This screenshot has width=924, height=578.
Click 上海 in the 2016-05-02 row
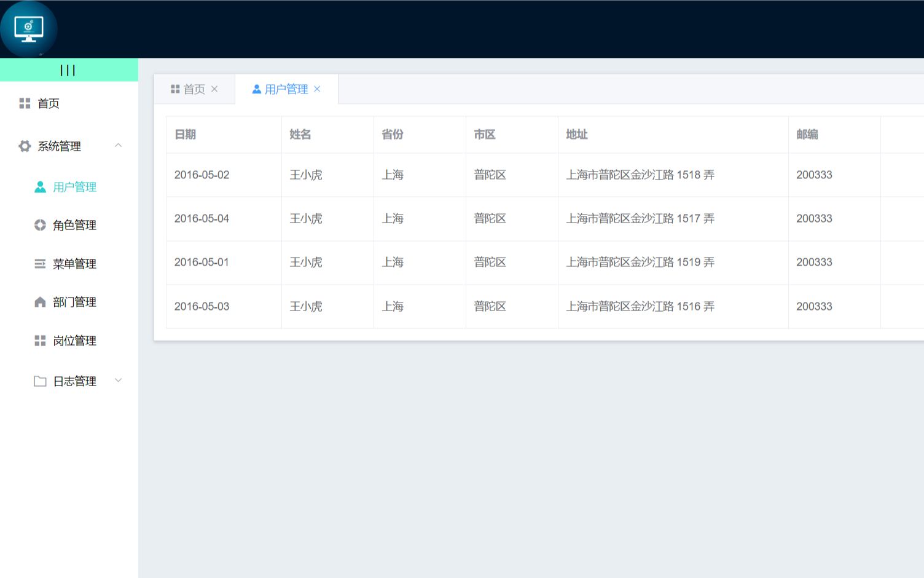[x=393, y=175]
